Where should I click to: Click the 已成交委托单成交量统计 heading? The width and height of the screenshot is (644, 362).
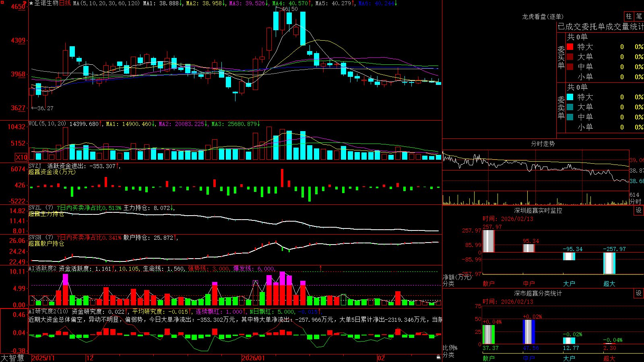click(x=601, y=27)
